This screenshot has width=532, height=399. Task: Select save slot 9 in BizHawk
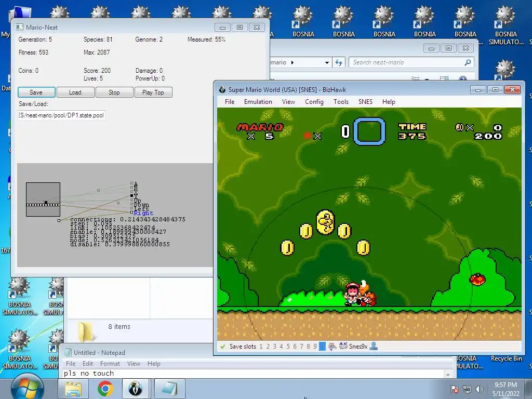(315, 347)
